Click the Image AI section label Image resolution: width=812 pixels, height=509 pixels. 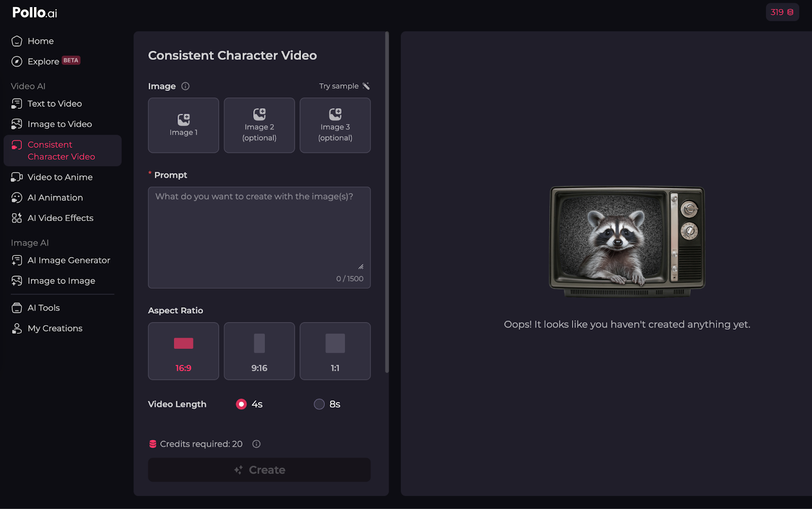click(x=30, y=243)
